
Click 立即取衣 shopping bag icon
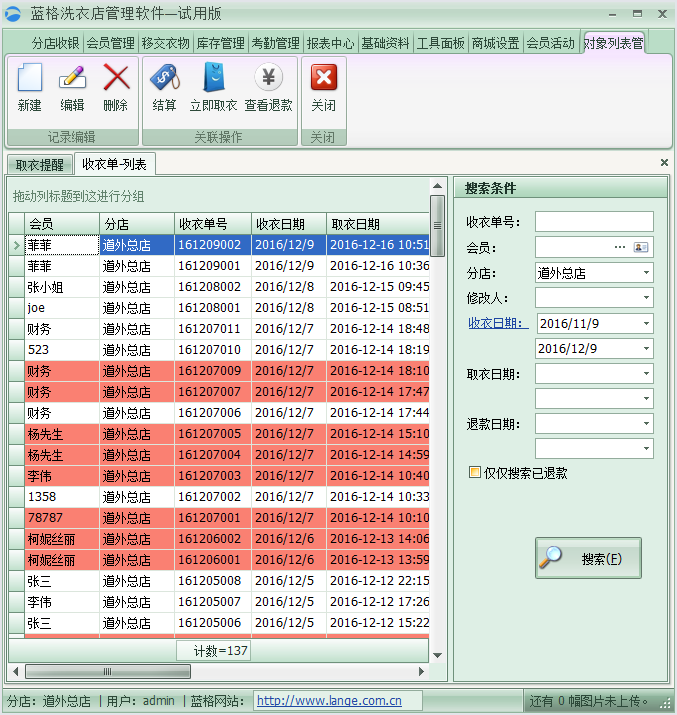point(213,78)
